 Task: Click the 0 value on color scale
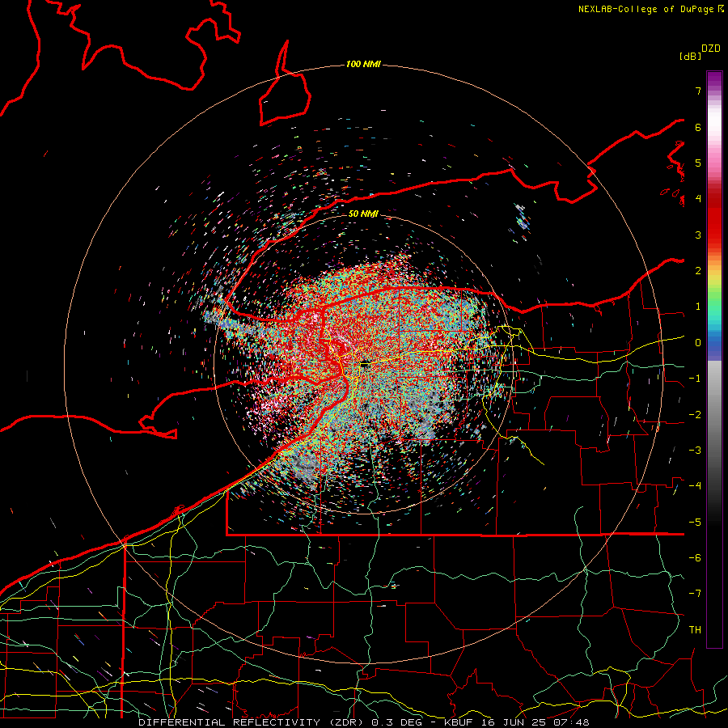point(698,343)
